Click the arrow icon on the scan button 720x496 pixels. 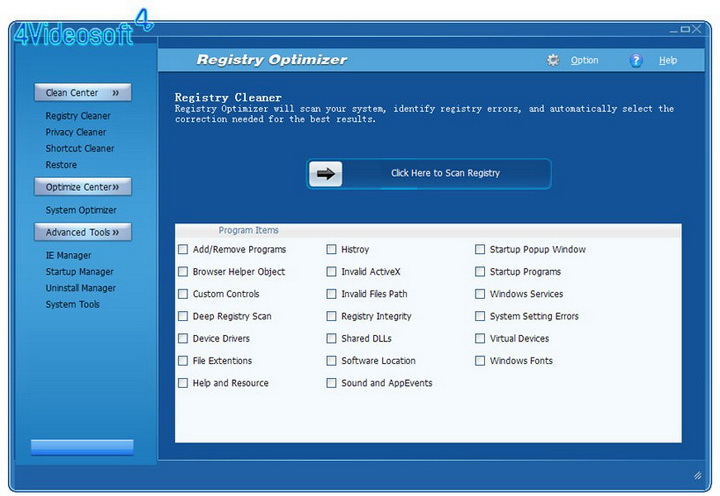(326, 174)
